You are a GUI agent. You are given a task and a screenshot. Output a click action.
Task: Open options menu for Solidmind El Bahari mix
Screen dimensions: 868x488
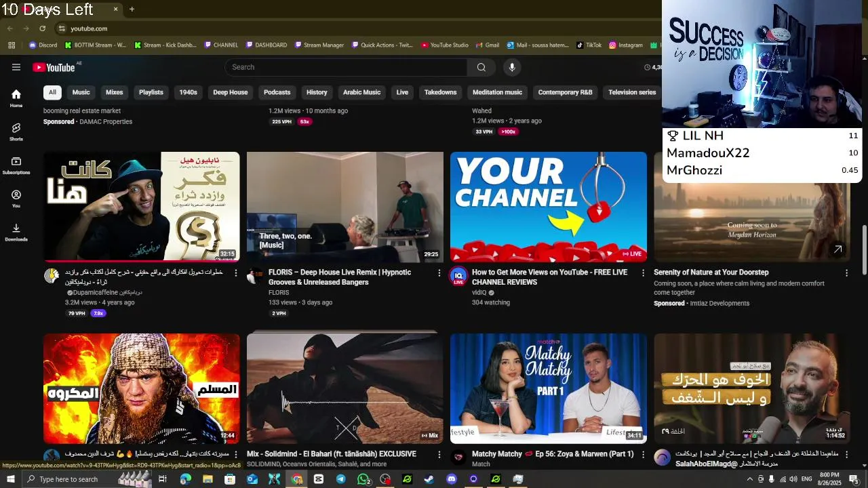439,454
